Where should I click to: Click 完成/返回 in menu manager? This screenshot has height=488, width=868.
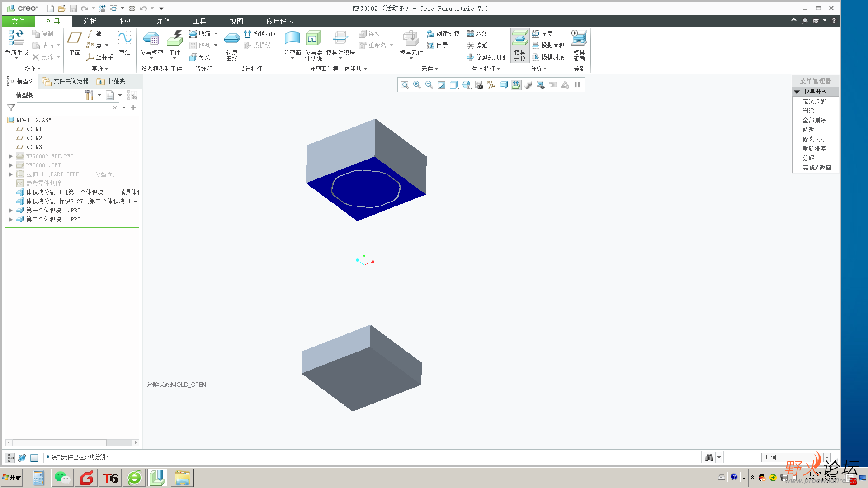[816, 168]
